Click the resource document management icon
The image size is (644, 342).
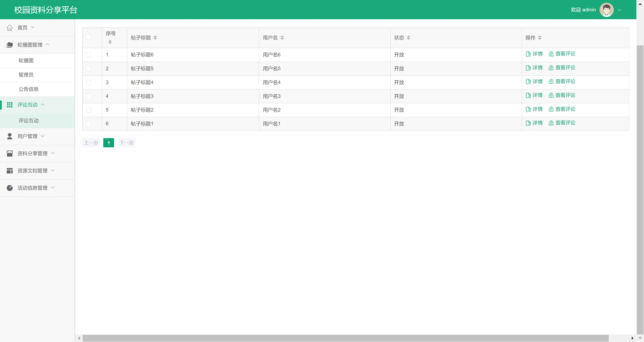(9, 171)
